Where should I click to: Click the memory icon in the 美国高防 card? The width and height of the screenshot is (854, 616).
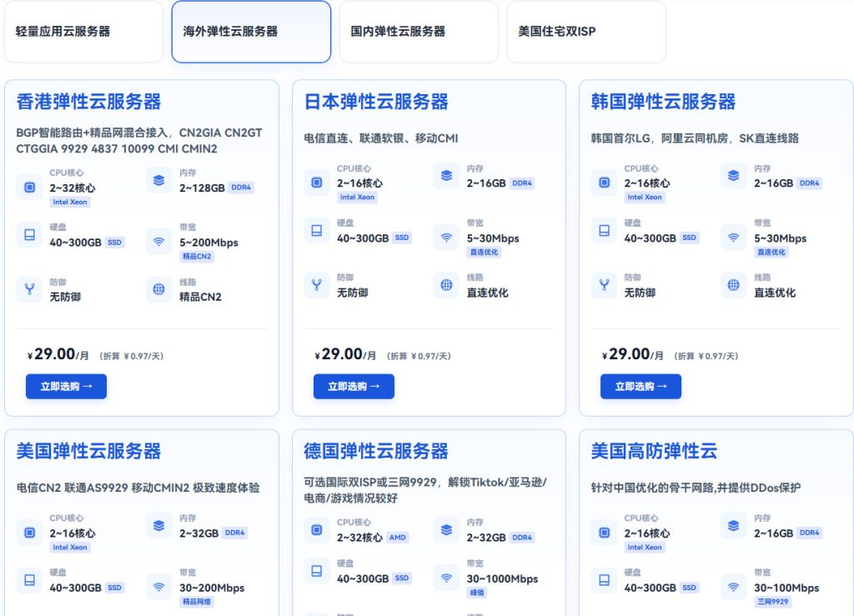734,526
